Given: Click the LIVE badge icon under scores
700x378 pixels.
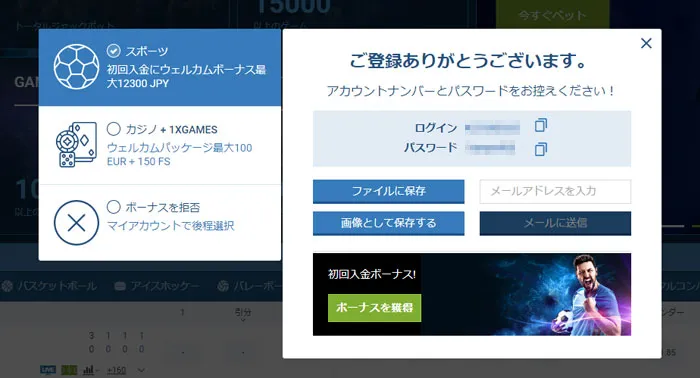Looking at the screenshot, I should (x=48, y=370).
